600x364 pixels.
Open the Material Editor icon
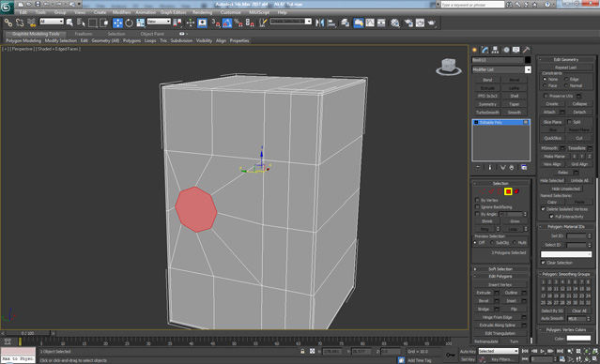[395, 23]
